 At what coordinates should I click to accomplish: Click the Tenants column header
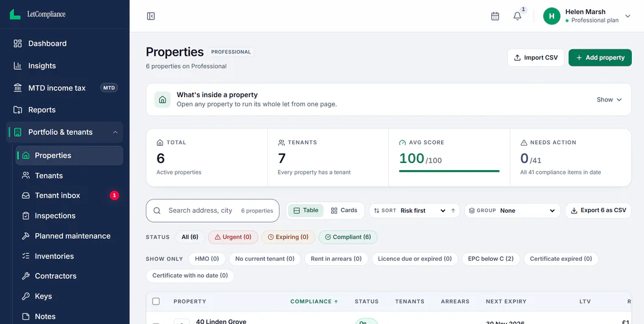click(x=410, y=302)
